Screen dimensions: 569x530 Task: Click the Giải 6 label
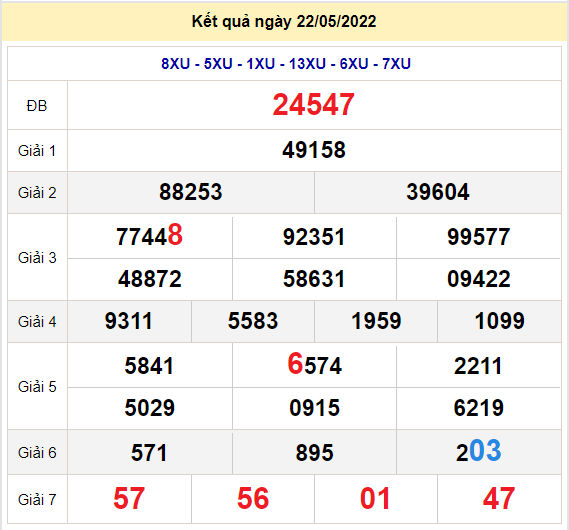click(37, 452)
